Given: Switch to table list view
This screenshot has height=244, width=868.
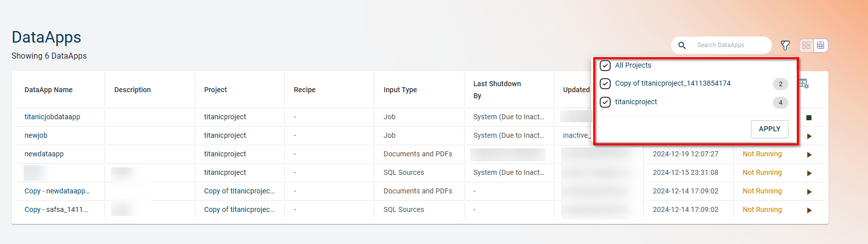Looking at the screenshot, I should click(x=820, y=46).
